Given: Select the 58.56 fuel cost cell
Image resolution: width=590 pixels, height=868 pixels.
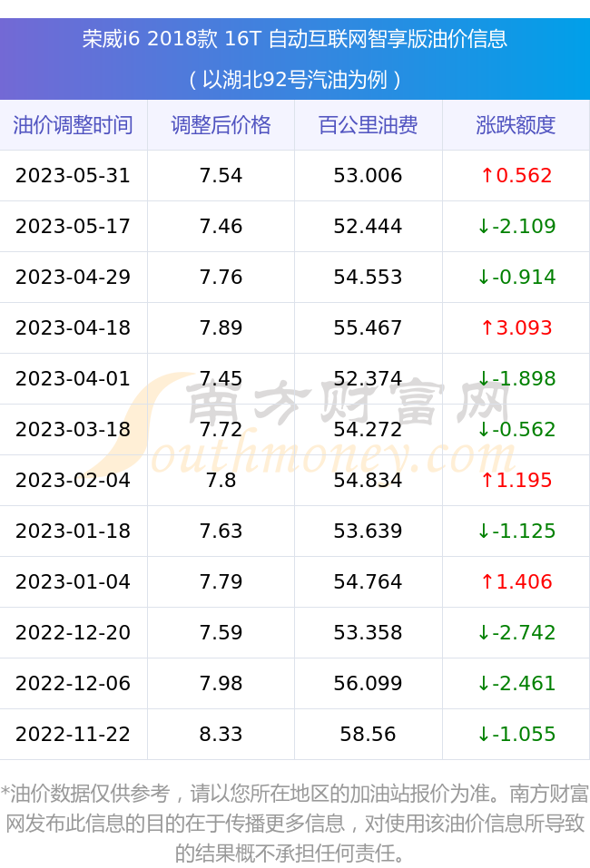Looking at the screenshot, I should point(369,734).
